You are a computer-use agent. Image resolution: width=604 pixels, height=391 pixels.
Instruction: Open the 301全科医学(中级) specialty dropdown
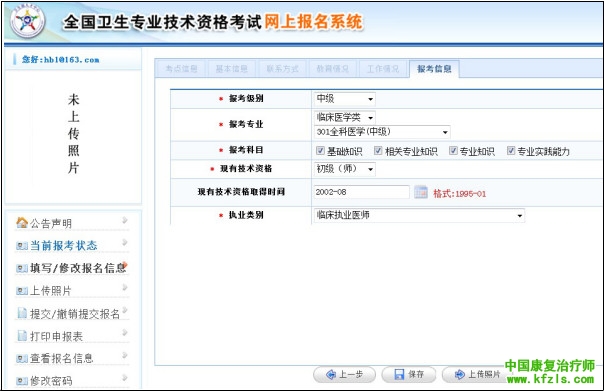(382, 132)
